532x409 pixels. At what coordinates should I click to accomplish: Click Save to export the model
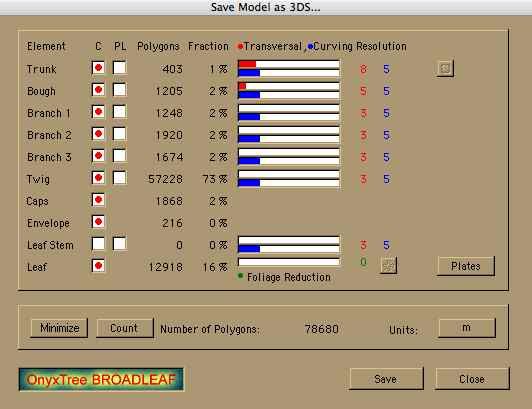pyautogui.click(x=386, y=378)
